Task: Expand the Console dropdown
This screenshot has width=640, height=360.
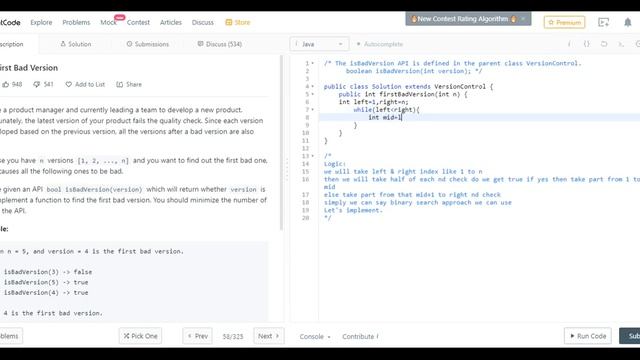Action: (315, 336)
